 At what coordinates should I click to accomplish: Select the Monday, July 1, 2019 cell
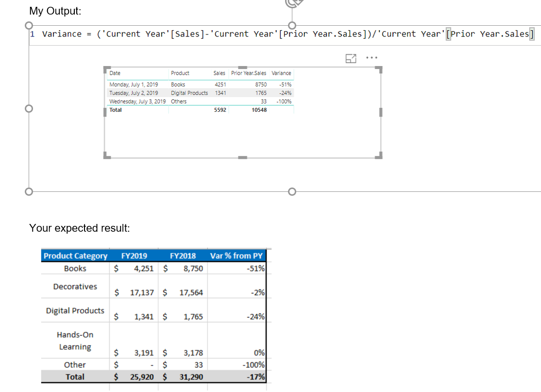pos(134,85)
